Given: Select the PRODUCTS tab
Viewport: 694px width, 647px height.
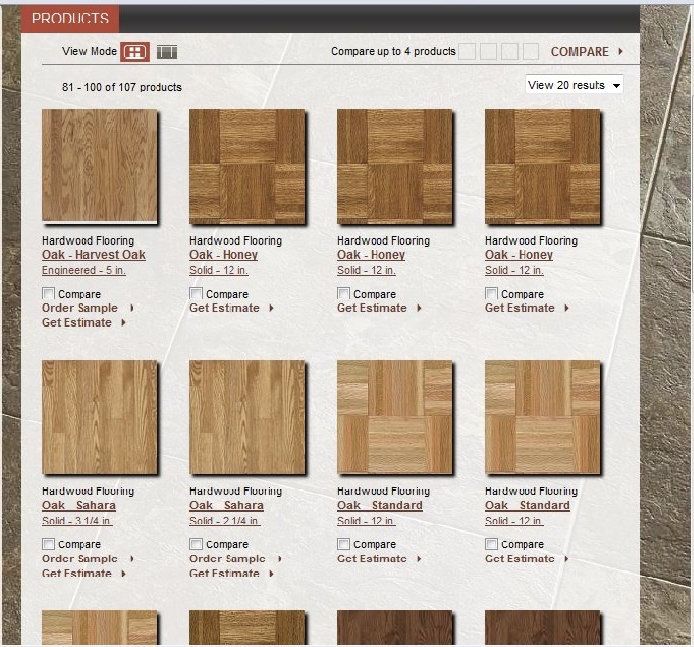Looking at the screenshot, I should click(x=70, y=19).
